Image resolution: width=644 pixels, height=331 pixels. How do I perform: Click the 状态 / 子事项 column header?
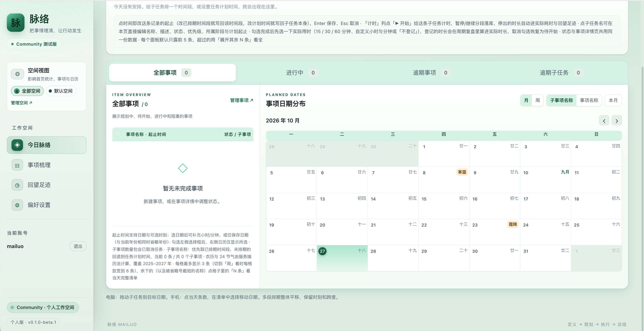pos(237,134)
